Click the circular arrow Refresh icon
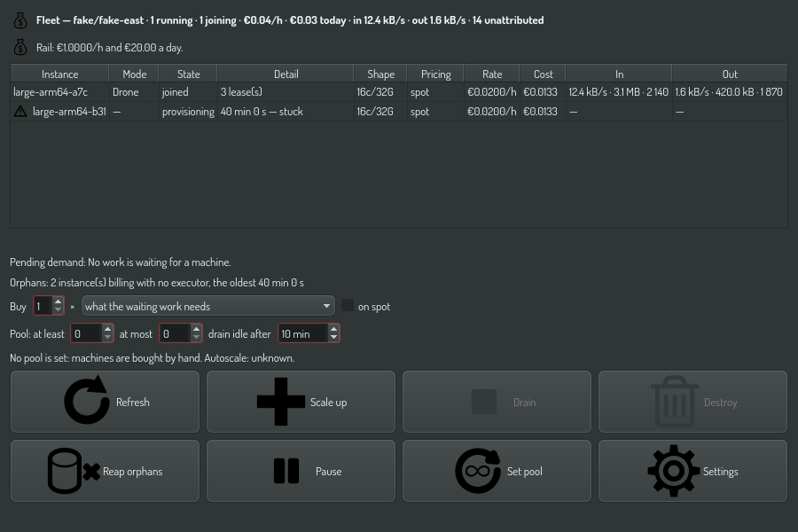This screenshot has width=798, height=532. (87, 401)
